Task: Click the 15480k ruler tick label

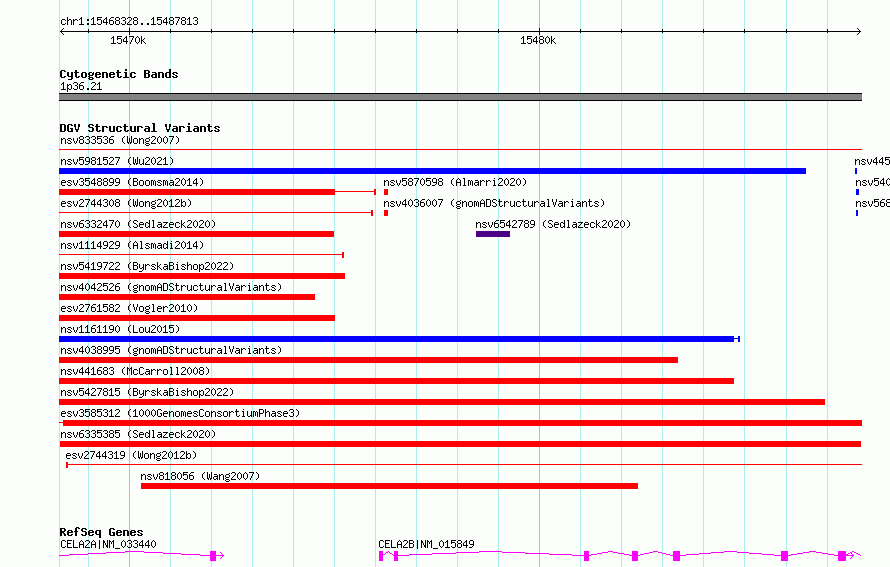Action: click(538, 40)
